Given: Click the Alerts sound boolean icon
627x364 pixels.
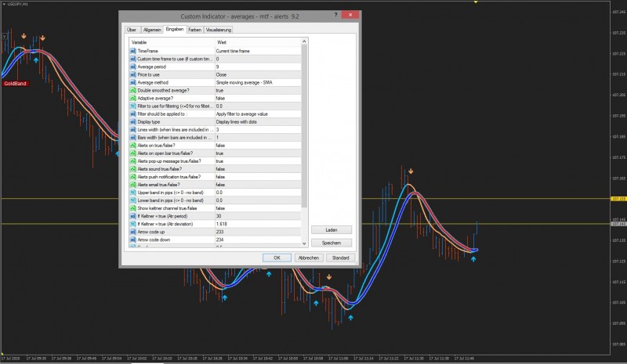Looking at the screenshot, I should click(132, 169).
